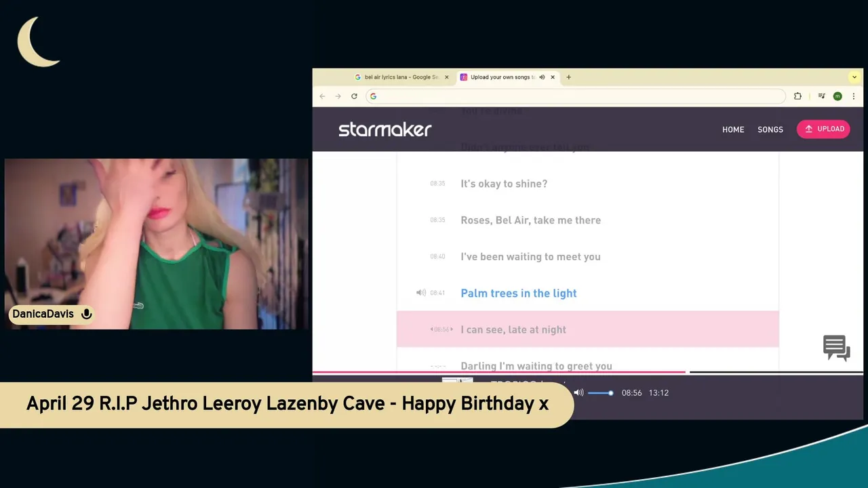Expand the tab search dropdown arrow
Viewport: 868px width, 488px height.
[854, 77]
